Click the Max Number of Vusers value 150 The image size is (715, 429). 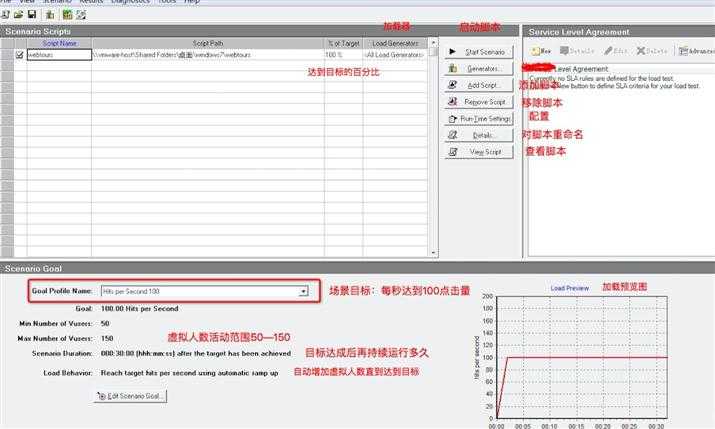[x=107, y=339]
